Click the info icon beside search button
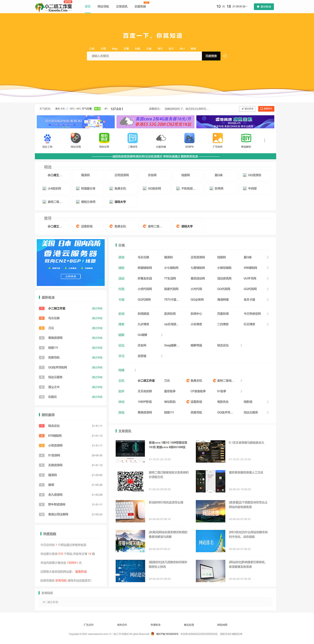 pyautogui.click(x=225, y=56)
